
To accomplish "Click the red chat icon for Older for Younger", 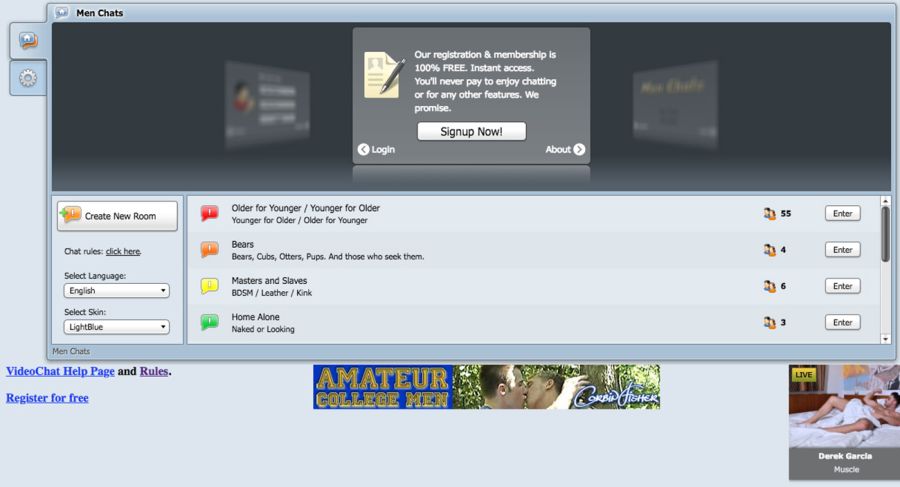I will (x=209, y=214).
